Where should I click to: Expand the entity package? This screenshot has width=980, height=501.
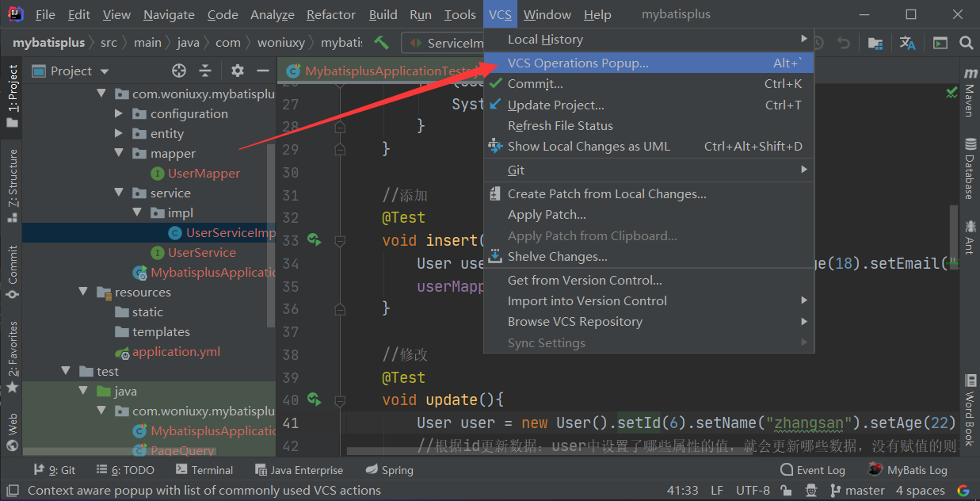point(119,133)
